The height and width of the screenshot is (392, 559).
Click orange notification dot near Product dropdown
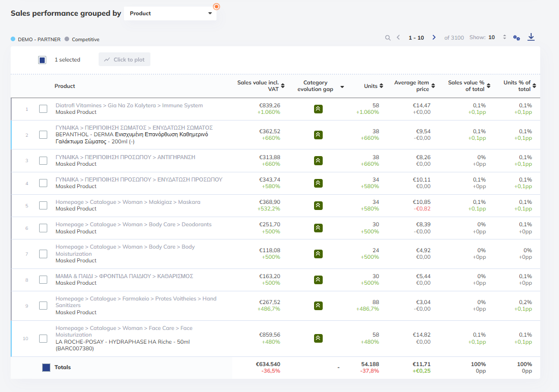click(216, 7)
